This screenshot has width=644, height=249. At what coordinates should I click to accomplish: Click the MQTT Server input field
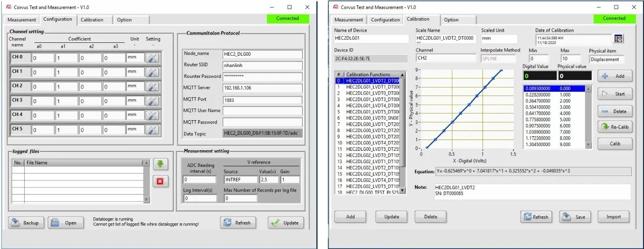pyautogui.click(x=262, y=88)
